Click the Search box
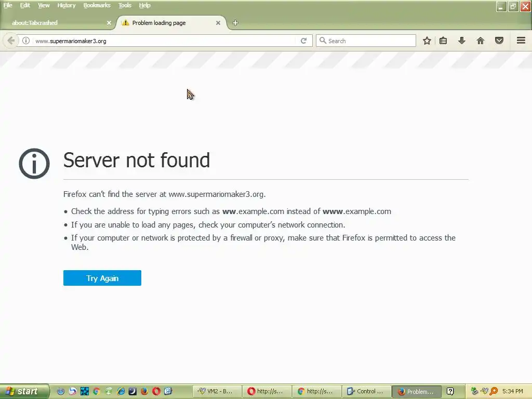 [366, 41]
